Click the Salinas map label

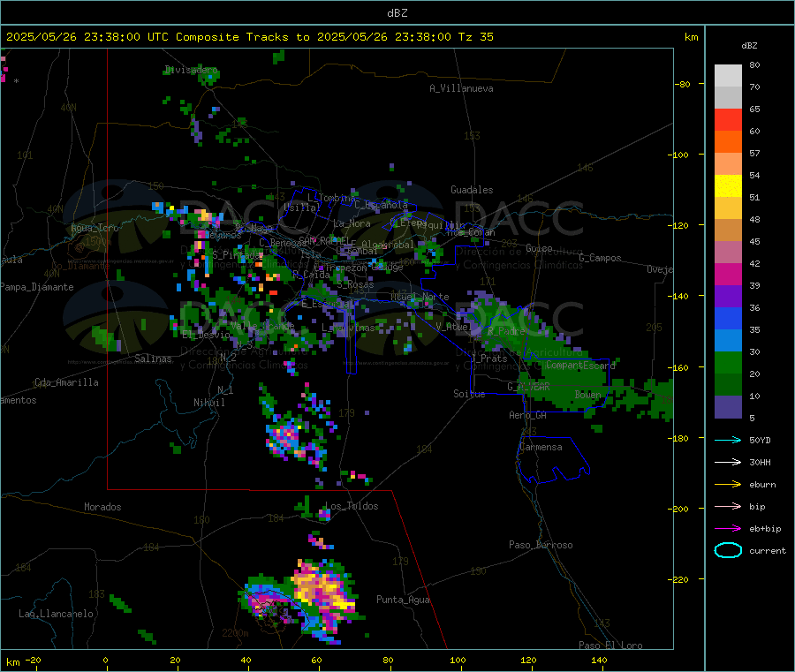153,359
